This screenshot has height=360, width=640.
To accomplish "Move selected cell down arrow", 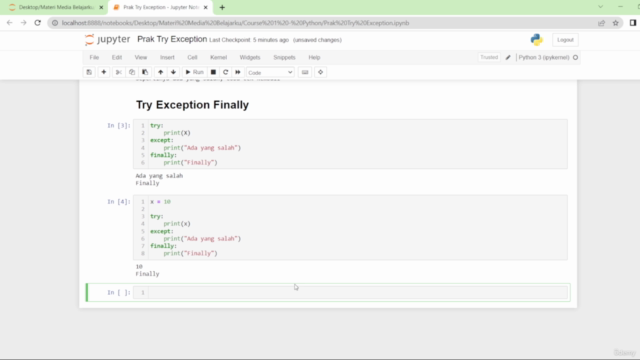I will click(173, 72).
